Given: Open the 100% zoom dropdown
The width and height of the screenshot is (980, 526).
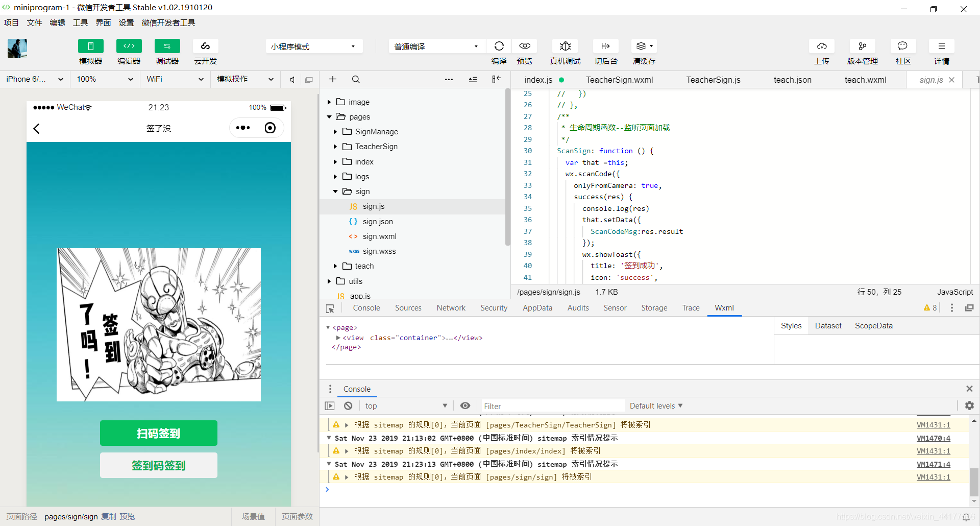Looking at the screenshot, I should [105, 79].
